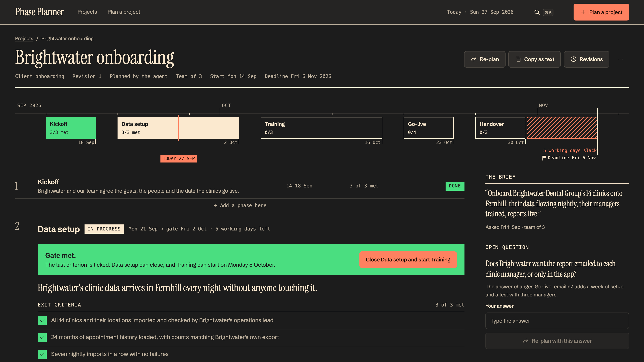The height and width of the screenshot is (362, 644).
Task: Click the TODAY 27 SEP marker label
Action: pyautogui.click(x=179, y=159)
